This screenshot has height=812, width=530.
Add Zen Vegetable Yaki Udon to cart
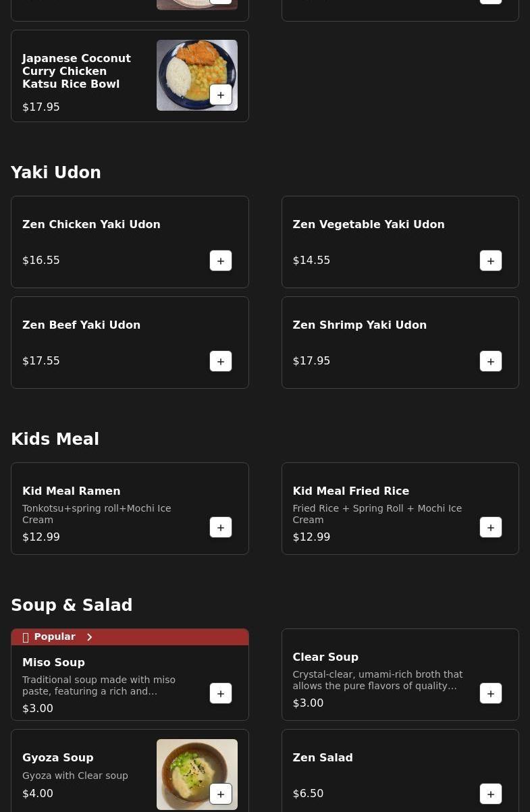(x=491, y=261)
